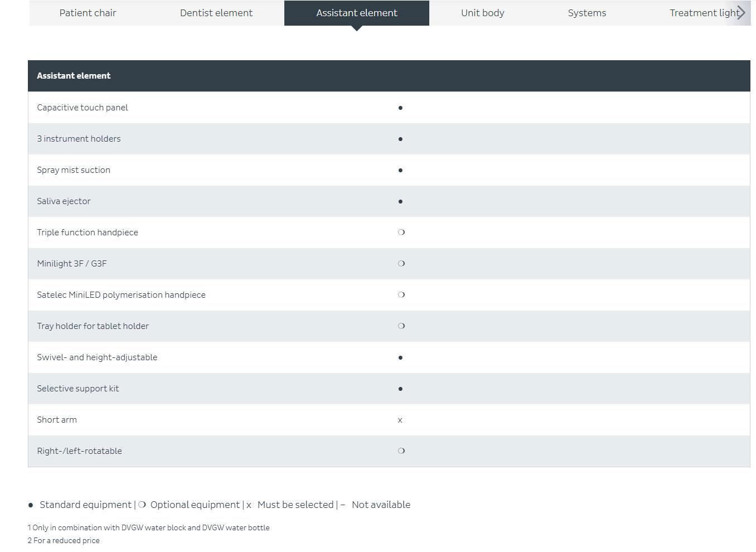
Task: Click the Selective support kit text
Action: 78,389
